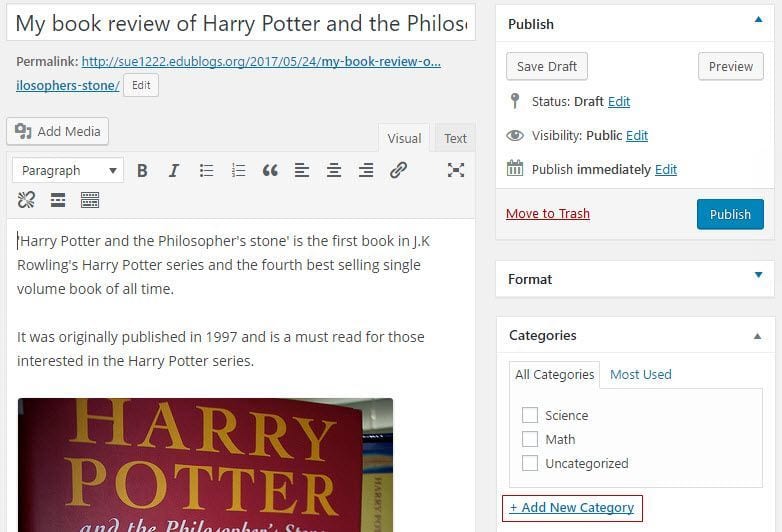Click the first paragraph about J.K Rowling's series
Screen dimensions: 782x532
[x=223, y=265]
